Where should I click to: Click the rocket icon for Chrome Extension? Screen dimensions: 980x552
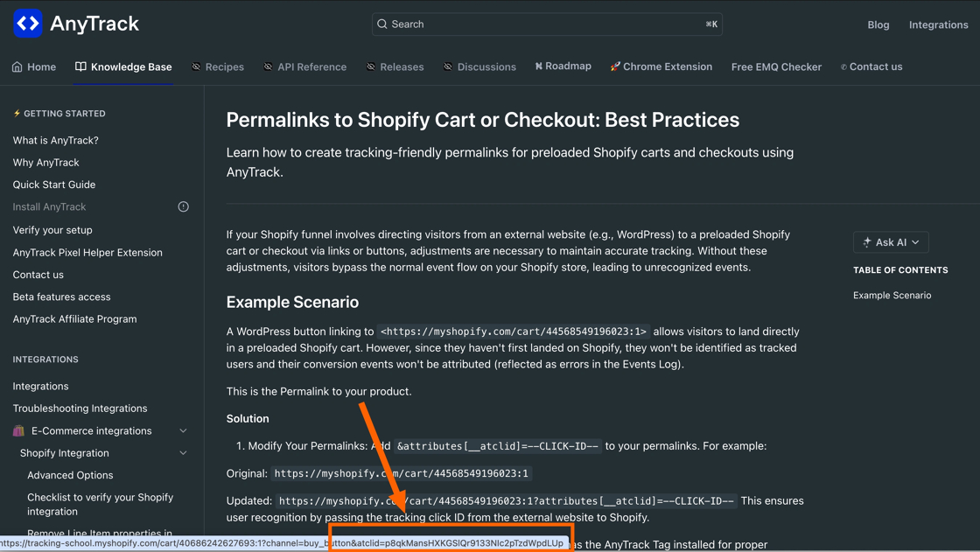[x=615, y=66]
